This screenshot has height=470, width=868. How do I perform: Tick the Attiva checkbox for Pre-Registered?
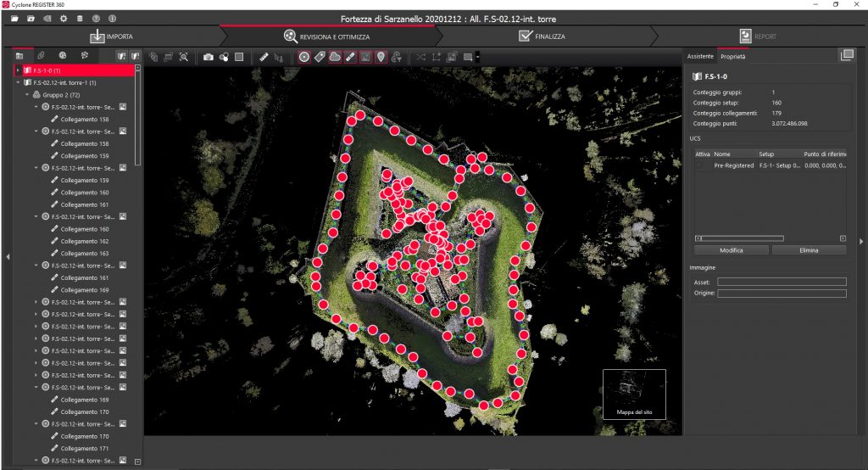click(x=701, y=166)
